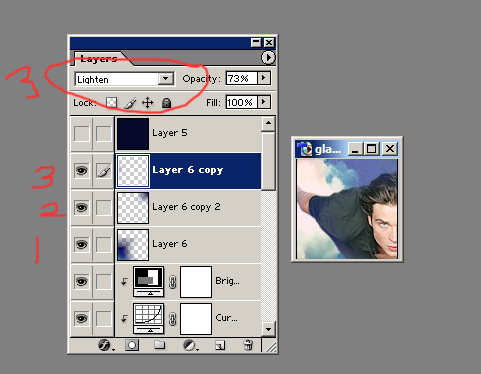Click link box of Curves layer
Image resolution: width=481 pixels, height=374 pixels.
[x=104, y=319]
